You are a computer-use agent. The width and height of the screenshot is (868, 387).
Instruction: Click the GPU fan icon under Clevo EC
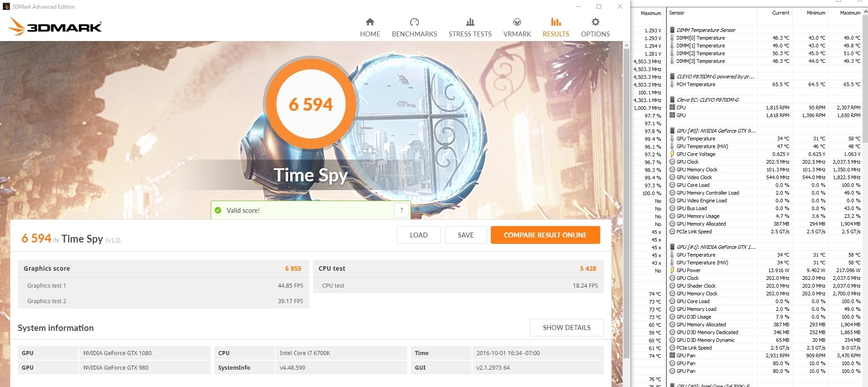pyautogui.click(x=672, y=115)
